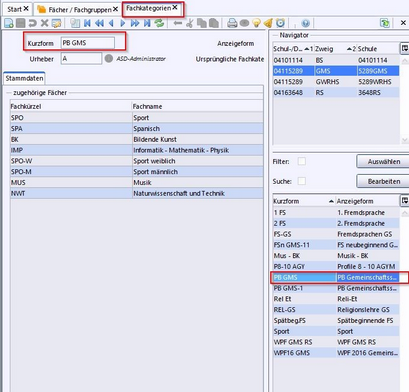The width and height of the screenshot is (409, 392).
Task: Click the new record document icon
Action: [9, 23]
